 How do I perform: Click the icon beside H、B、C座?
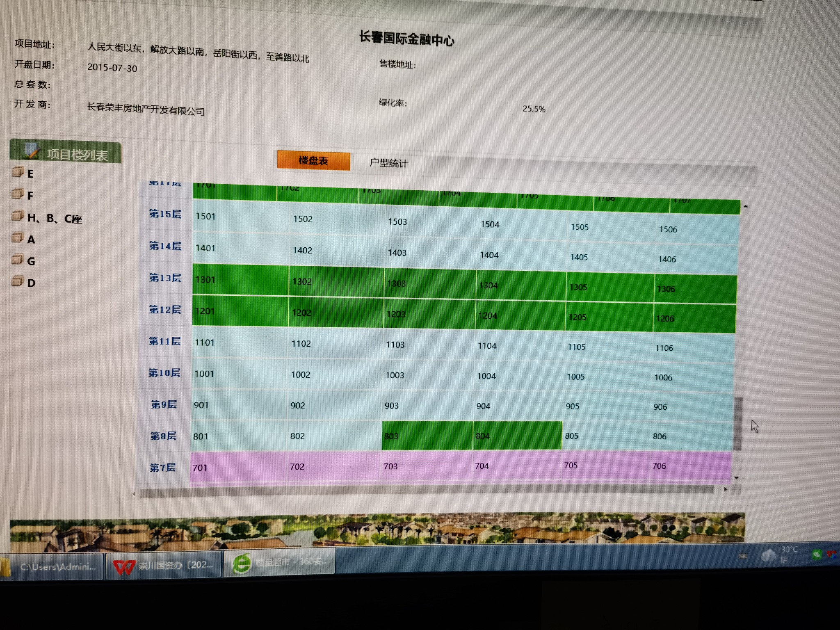point(18,216)
